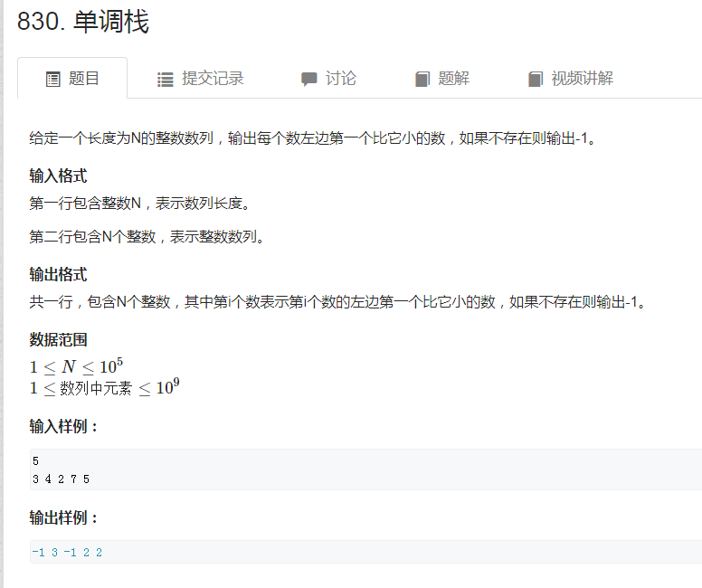This screenshot has height=588, width=702.
Task: Click the line 第一行包含整数N
Action: point(139,204)
